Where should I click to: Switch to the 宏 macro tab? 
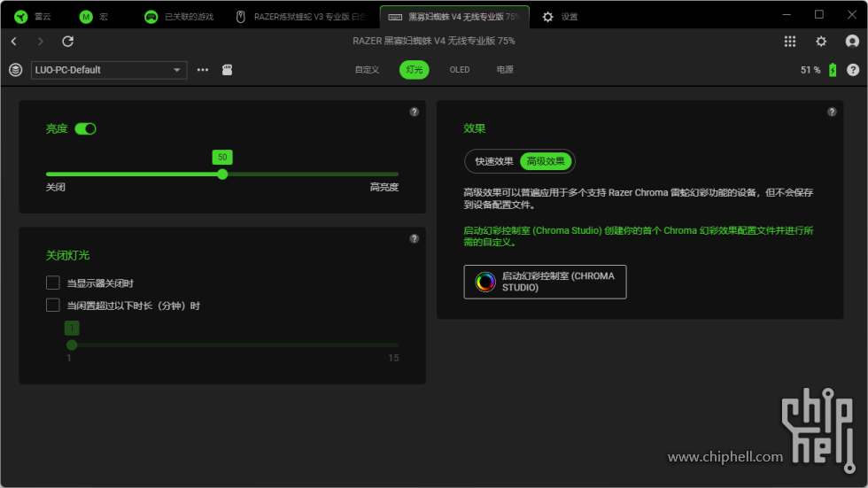point(94,17)
